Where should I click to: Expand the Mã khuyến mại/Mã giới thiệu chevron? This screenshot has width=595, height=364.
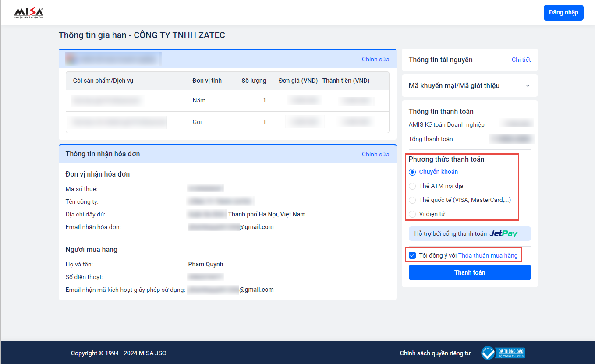coord(528,86)
